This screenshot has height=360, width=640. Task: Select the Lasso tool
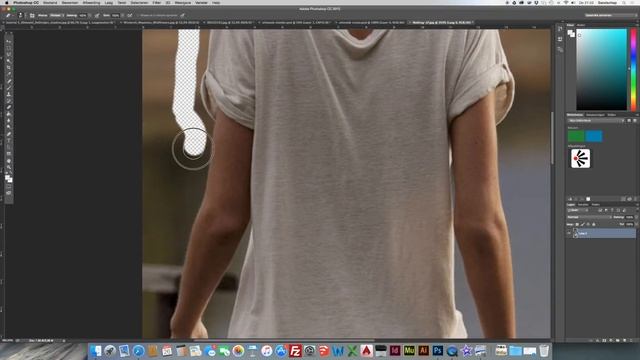pos(9,54)
